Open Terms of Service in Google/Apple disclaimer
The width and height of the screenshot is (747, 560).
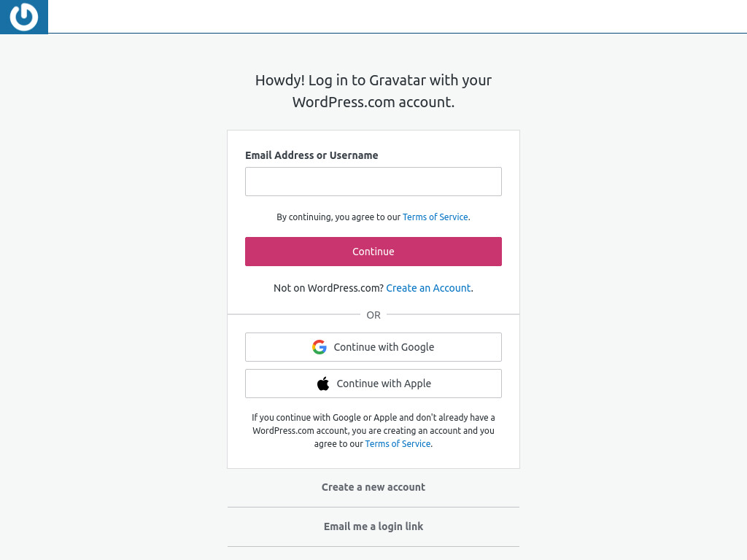point(398,444)
